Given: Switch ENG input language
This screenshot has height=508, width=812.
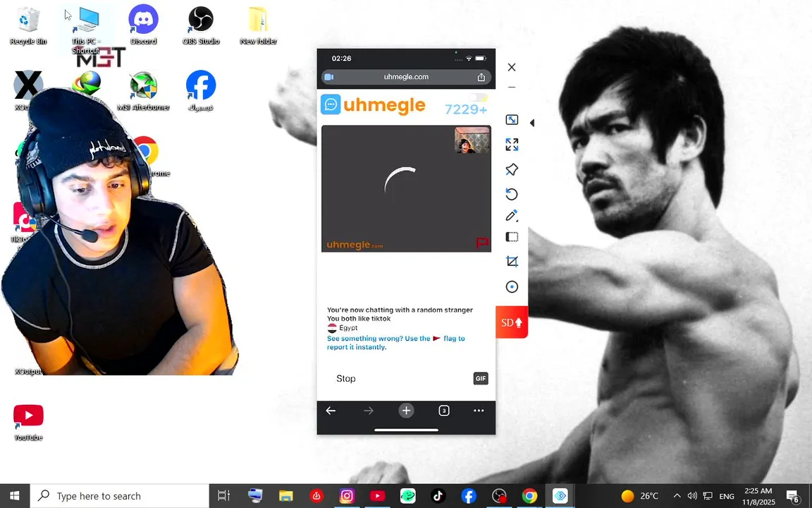Looking at the screenshot, I should pos(727,496).
